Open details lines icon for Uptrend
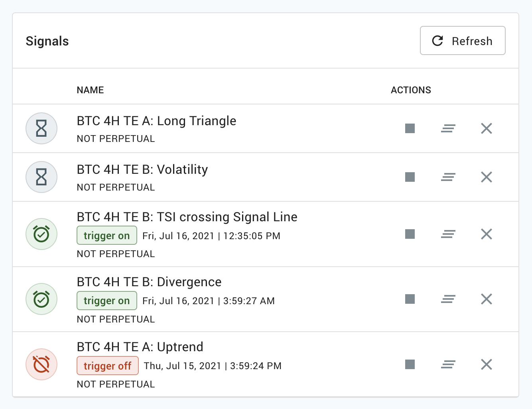The width and height of the screenshot is (532, 409). (x=448, y=364)
